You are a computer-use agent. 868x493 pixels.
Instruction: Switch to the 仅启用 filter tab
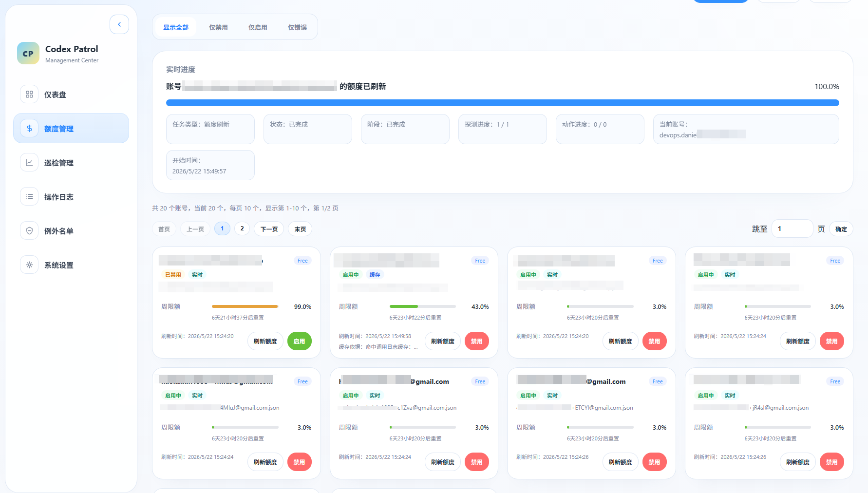(x=258, y=27)
